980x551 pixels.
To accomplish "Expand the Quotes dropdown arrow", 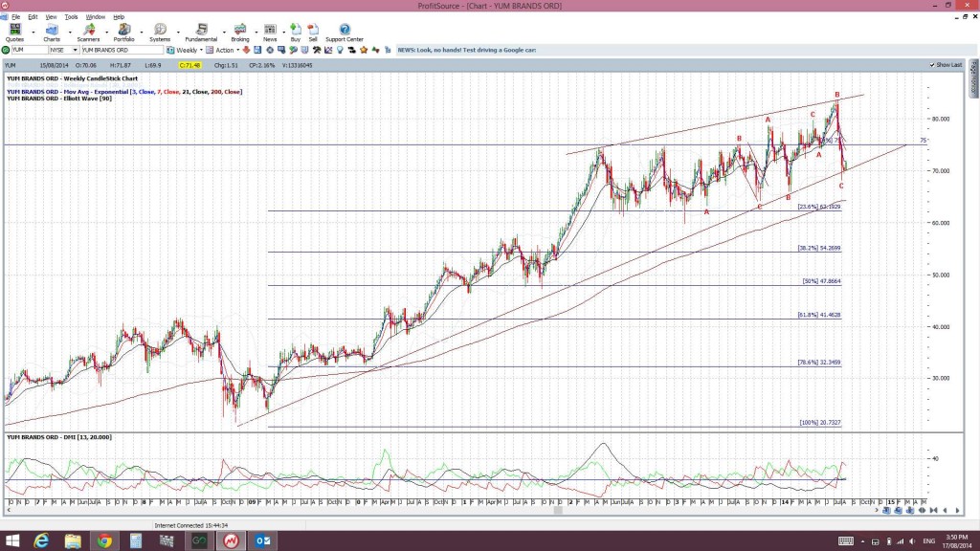I will [x=33, y=32].
